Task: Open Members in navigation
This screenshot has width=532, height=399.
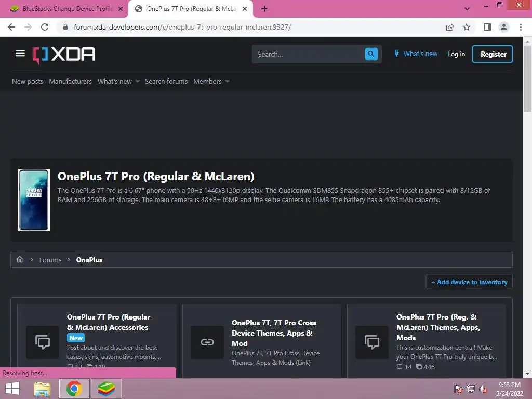Action: click(207, 82)
